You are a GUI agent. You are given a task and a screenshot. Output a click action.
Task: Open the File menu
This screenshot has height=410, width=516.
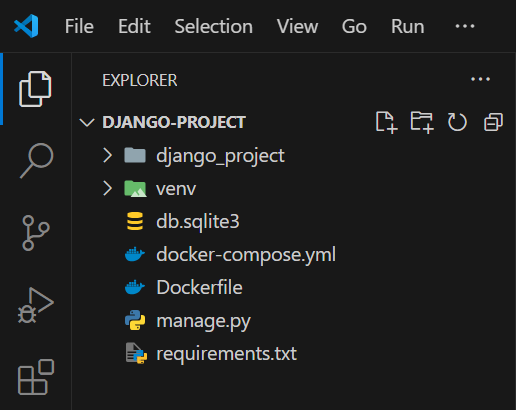79,26
